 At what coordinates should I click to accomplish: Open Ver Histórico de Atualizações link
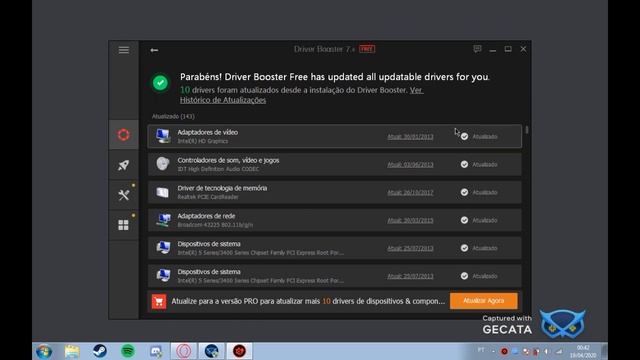tap(301, 95)
